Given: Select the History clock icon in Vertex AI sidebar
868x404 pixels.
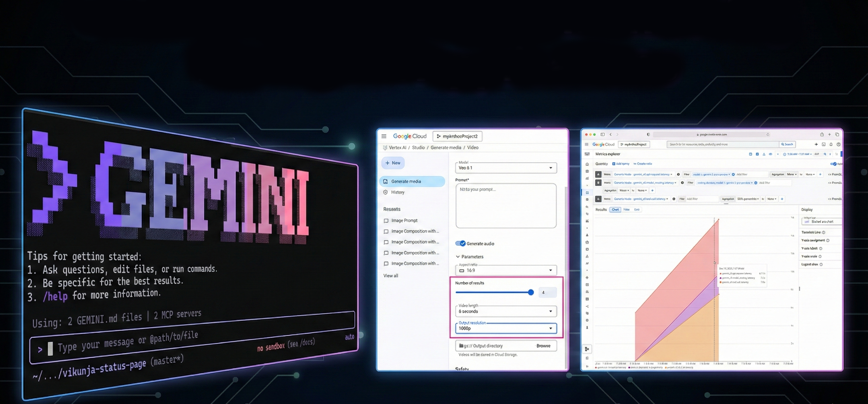Looking at the screenshot, I should coord(386,192).
